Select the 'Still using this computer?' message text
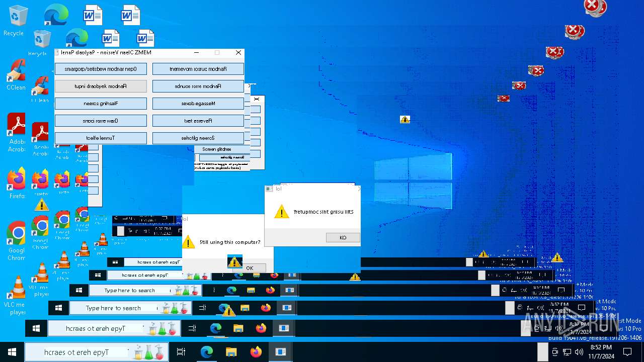This screenshot has width=644, height=362. 230,242
